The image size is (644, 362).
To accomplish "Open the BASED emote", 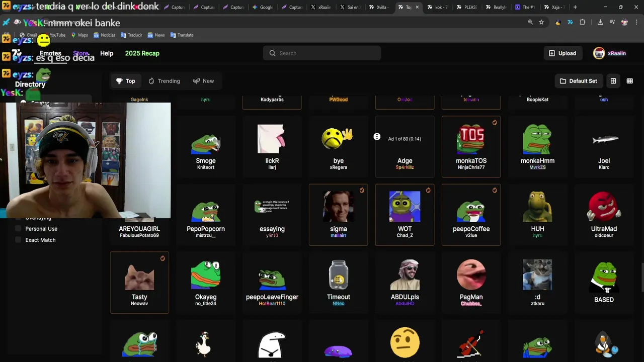I will tap(604, 283).
